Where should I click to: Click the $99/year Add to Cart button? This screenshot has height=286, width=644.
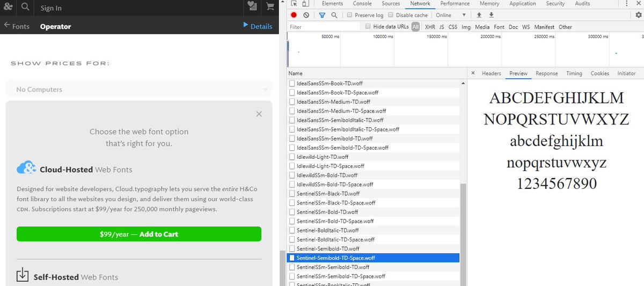pyautogui.click(x=139, y=234)
